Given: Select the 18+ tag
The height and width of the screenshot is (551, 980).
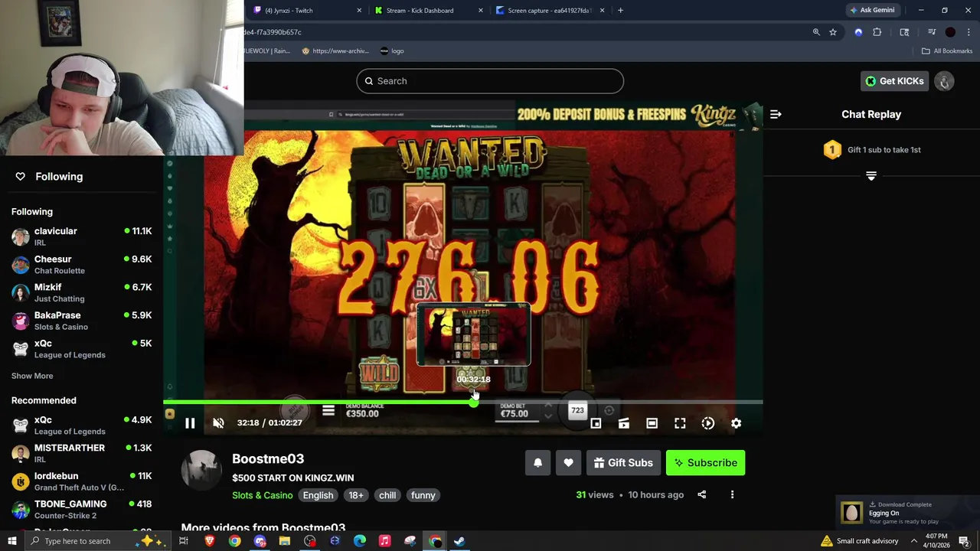Looking at the screenshot, I should [356, 495].
